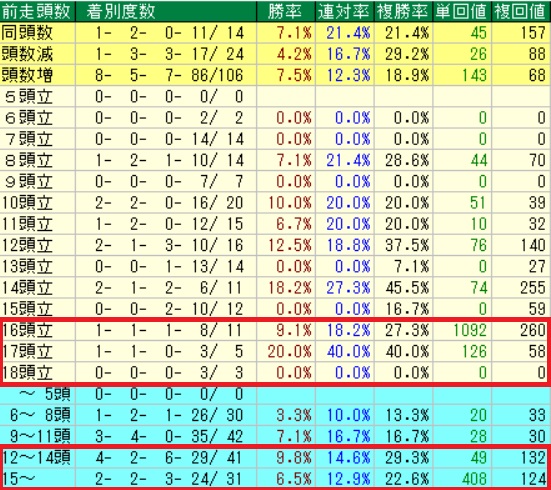Click 複回値 157 in 同頭数 row
The width and height of the screenshot is (551, 490).
(533, 33)
